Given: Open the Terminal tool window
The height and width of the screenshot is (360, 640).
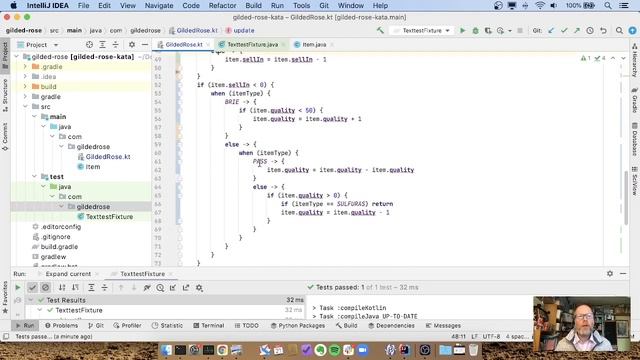Looking at the screenshot, I should 209,326.
